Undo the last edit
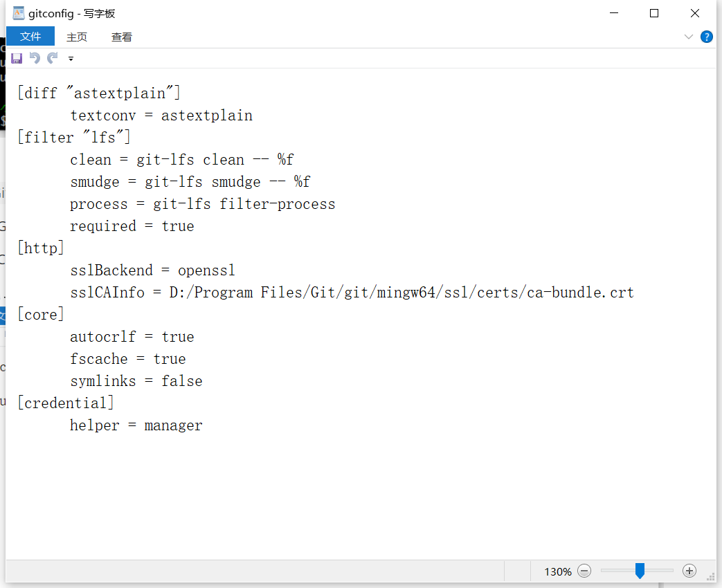This screenshot has height=588, width=722. 35,58
